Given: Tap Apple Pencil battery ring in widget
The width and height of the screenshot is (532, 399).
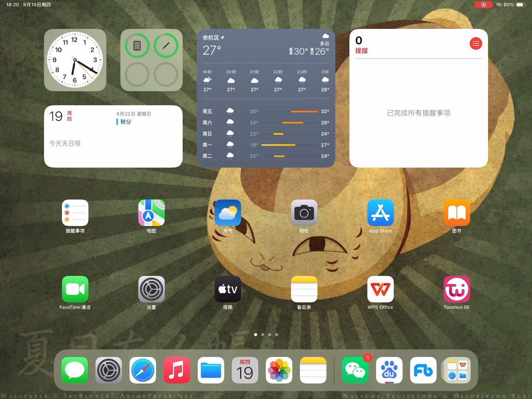Looking at the screenshot, I should [166, 46].
